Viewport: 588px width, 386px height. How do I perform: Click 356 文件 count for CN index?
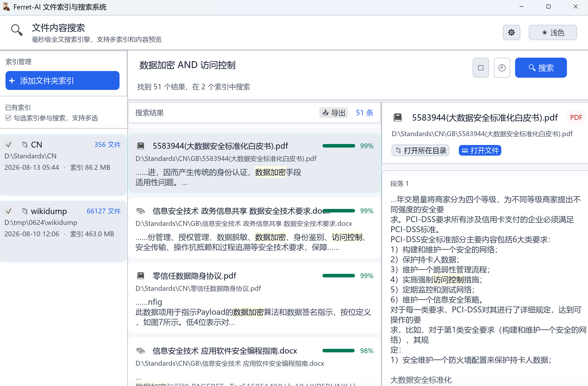(x=108, y=145)
